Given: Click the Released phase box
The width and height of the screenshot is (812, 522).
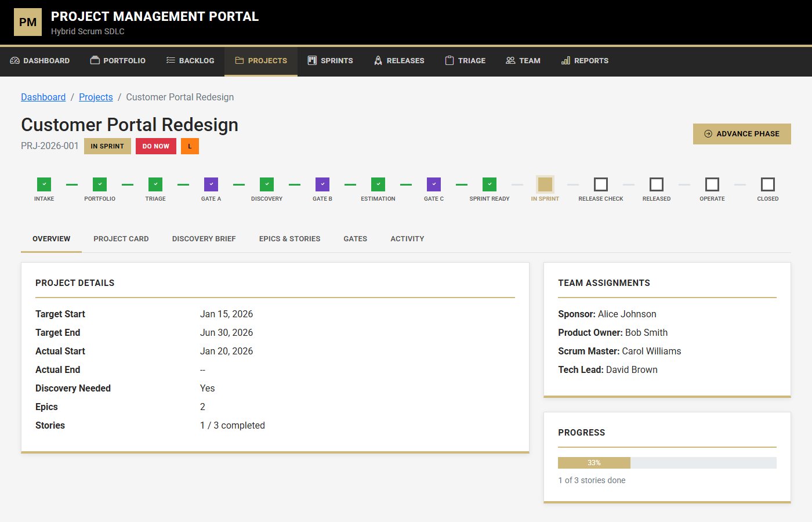Looking at the screenshot, I should [657, 184].
